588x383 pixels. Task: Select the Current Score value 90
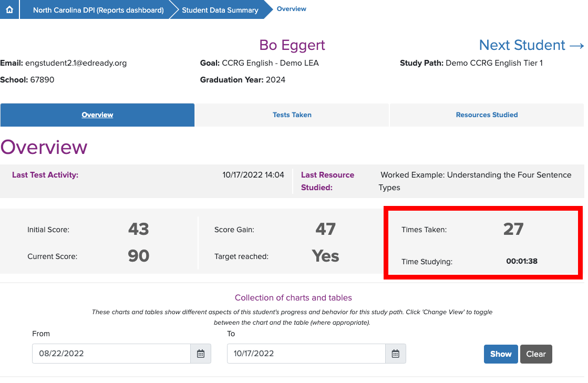(138, 256)
